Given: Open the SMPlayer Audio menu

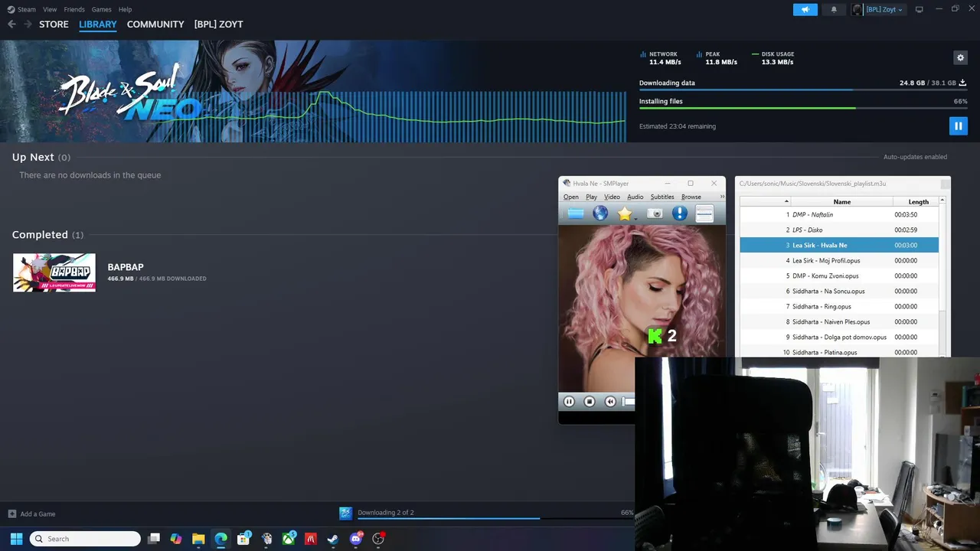Looking at the screenshot, I should (x=635, y=197).
